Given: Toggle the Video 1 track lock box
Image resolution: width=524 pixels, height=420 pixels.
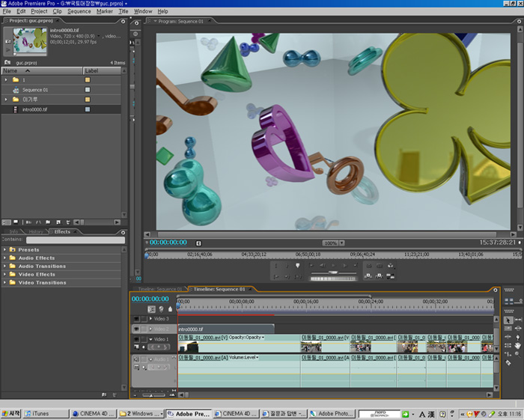Looking at the screenshot, I should [144, 339].
